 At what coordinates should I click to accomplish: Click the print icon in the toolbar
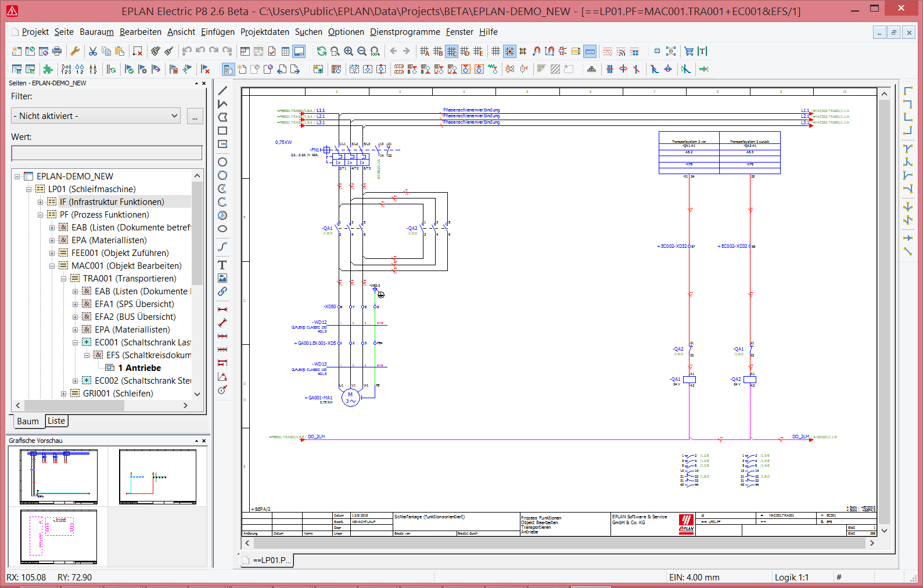tap(57, 52)
